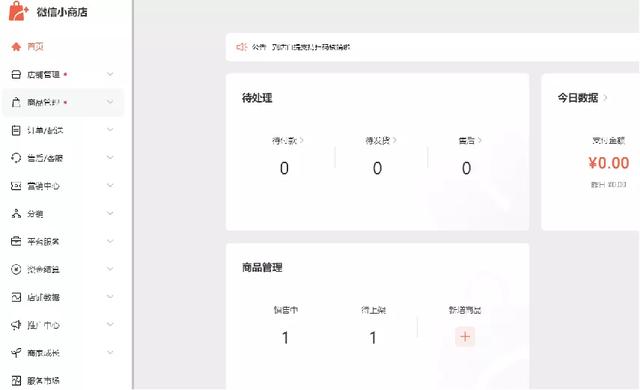Click the briefcase icon beside 平台服务
The height and width of the screenshot is (390, 640).
point(16,242)
